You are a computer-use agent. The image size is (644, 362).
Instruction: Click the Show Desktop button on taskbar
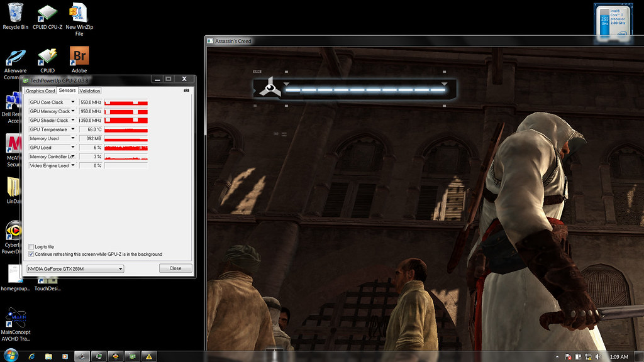pyautogui.click(x=640, y=356)
